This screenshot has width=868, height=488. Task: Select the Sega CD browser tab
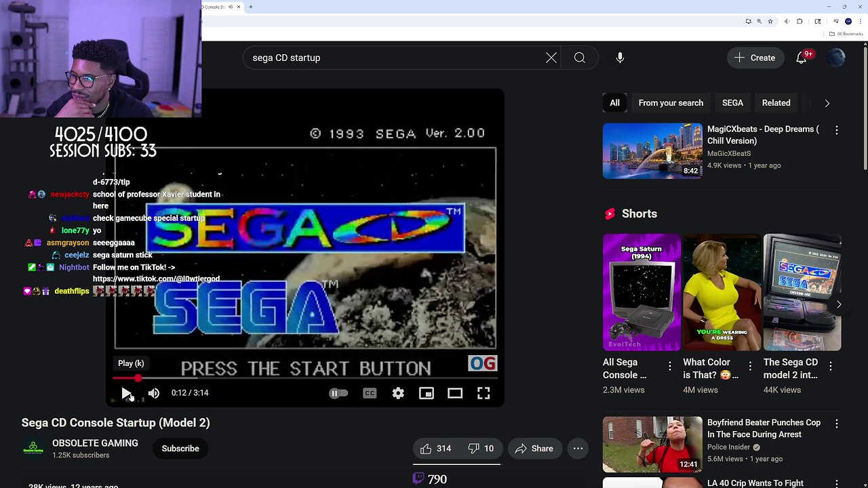click(222, 7)
